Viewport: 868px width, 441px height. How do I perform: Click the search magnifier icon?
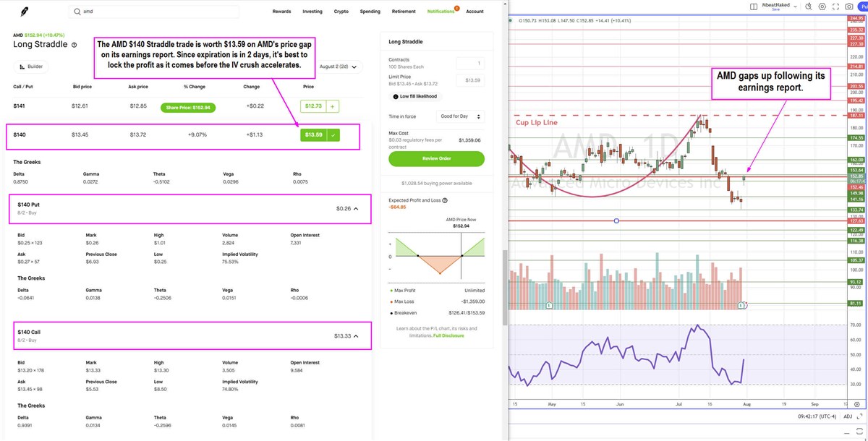pos(78,12)
